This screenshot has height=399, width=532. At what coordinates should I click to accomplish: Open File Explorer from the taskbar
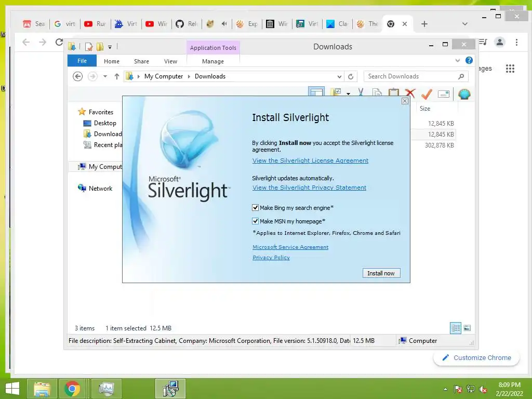42,389
